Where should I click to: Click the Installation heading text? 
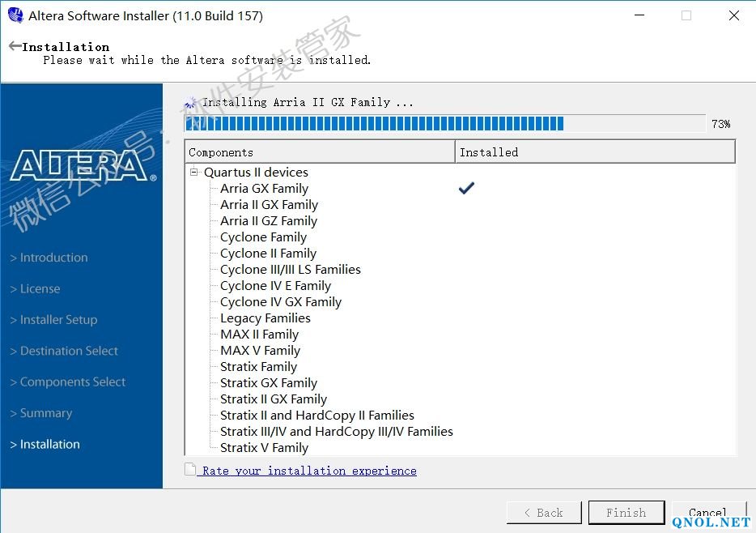(66, 47)
